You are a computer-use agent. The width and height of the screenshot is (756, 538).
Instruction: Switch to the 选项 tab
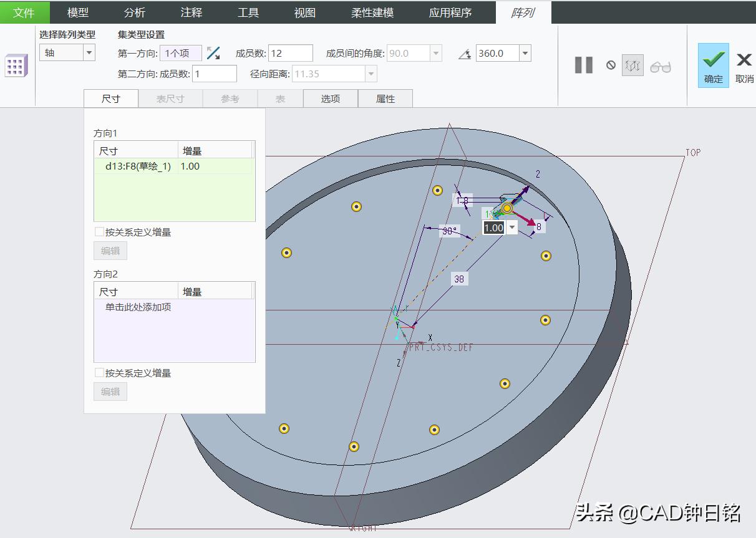click(330, 98)
